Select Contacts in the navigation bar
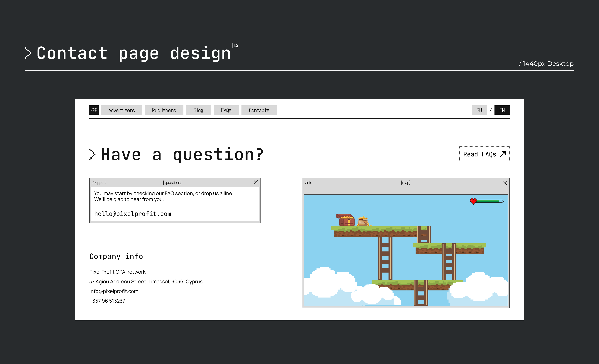The image size is (599, 364). tap(259, 110)
